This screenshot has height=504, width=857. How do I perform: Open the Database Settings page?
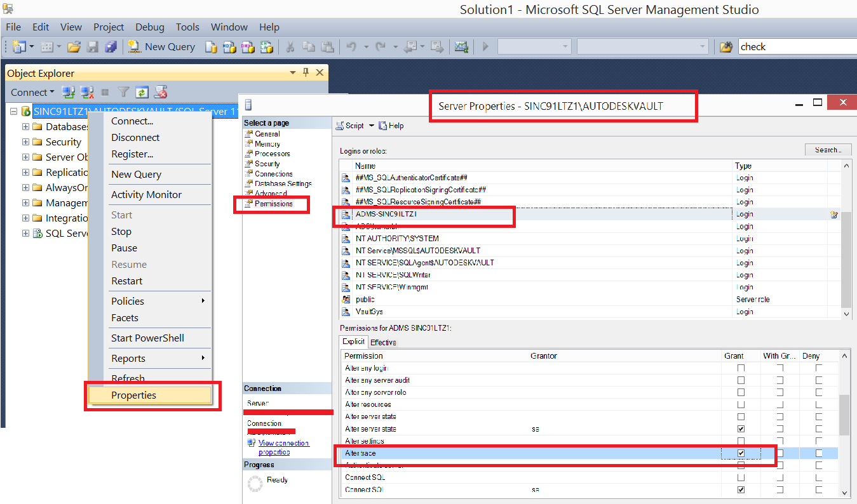(283, 183)
